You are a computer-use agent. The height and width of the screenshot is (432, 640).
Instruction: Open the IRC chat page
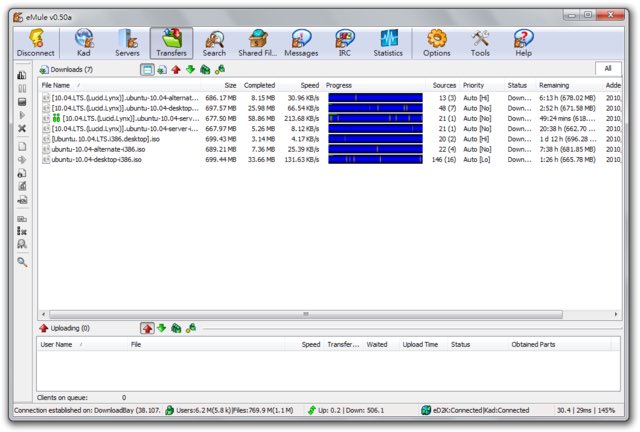click(x=344, y=43)
